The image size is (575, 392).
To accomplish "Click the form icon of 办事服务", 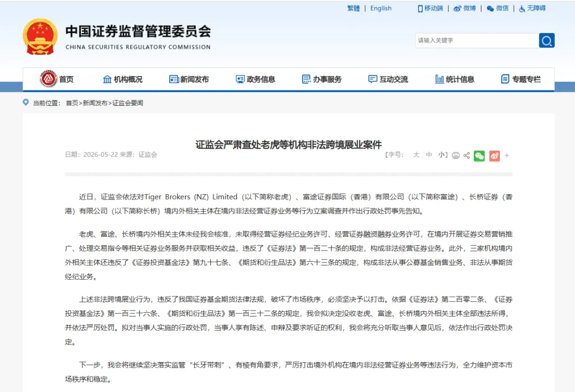I will pos(306,79).
